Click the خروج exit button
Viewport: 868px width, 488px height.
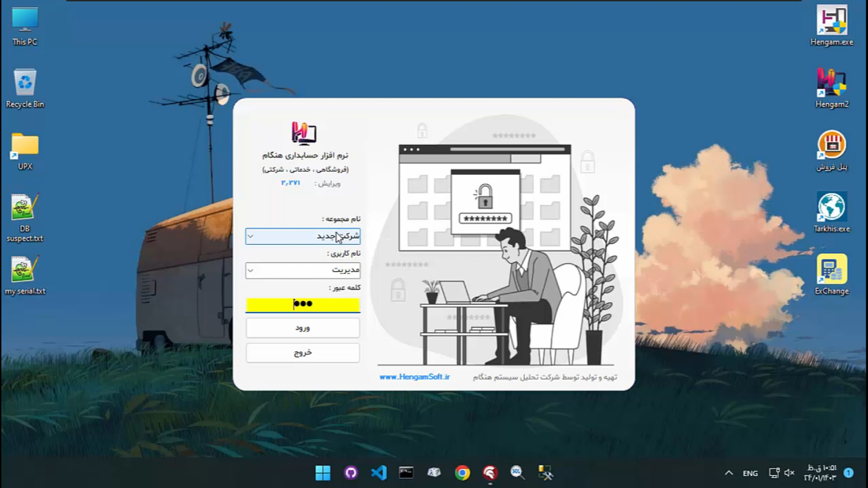point(303,353)
